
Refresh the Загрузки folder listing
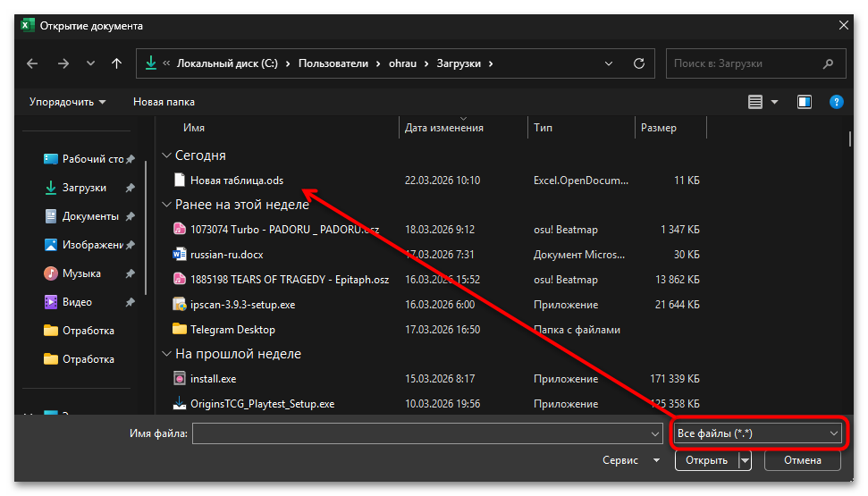639,63
